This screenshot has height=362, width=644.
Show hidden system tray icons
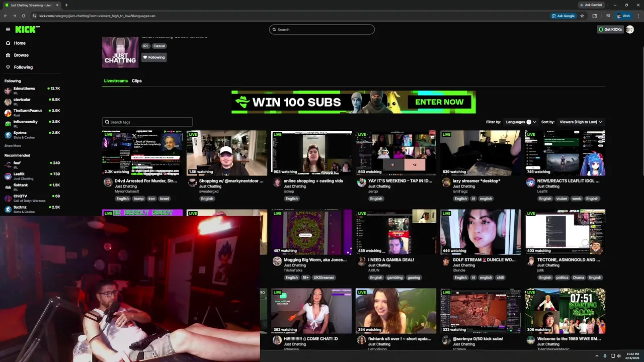coord(597,356)
